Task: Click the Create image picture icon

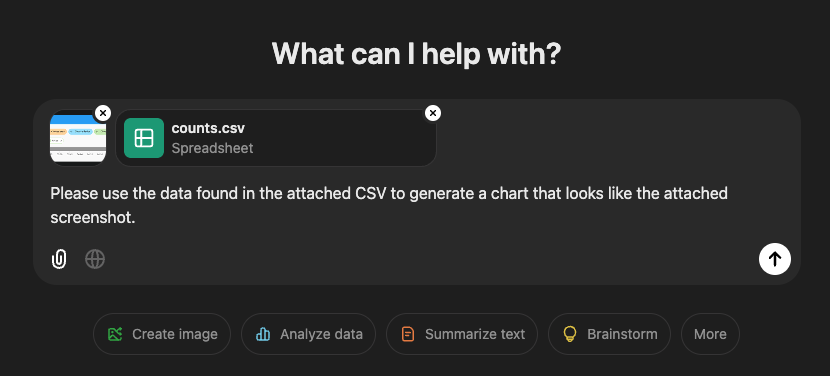Action: coord(115,334)
